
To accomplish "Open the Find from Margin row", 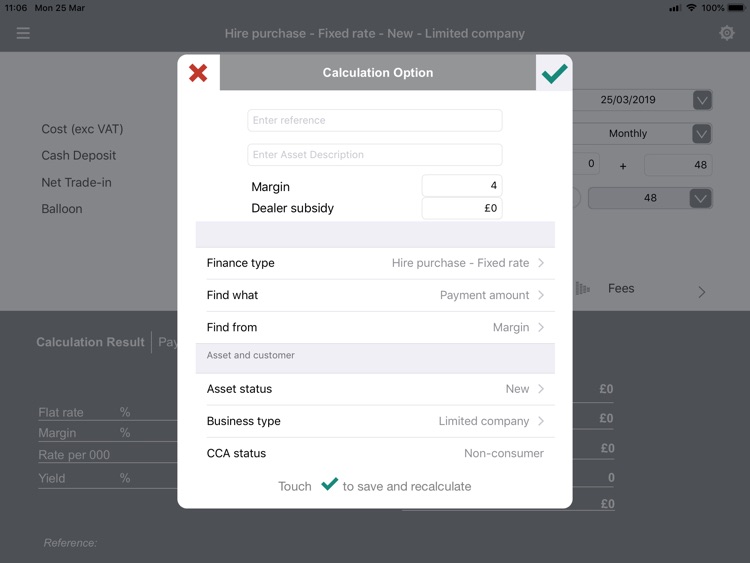I will (375, 327).
